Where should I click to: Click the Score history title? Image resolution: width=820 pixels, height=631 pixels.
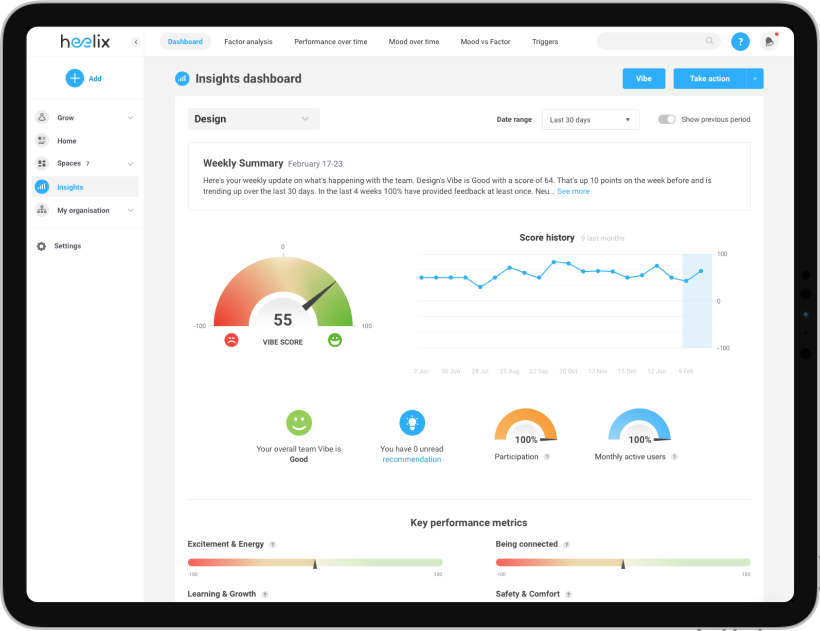coord(547,237)
